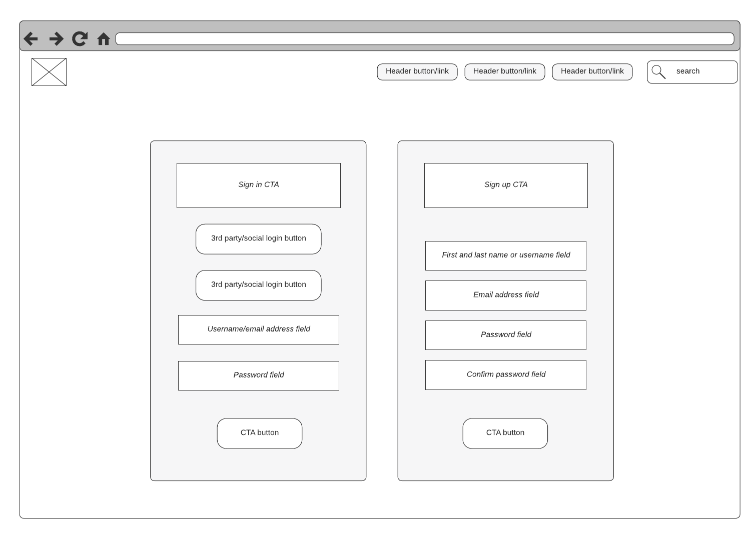This screenshot has width=756, height=538.
Task: Go to the home icon in browser bar
Action: [x=104, y=39]
